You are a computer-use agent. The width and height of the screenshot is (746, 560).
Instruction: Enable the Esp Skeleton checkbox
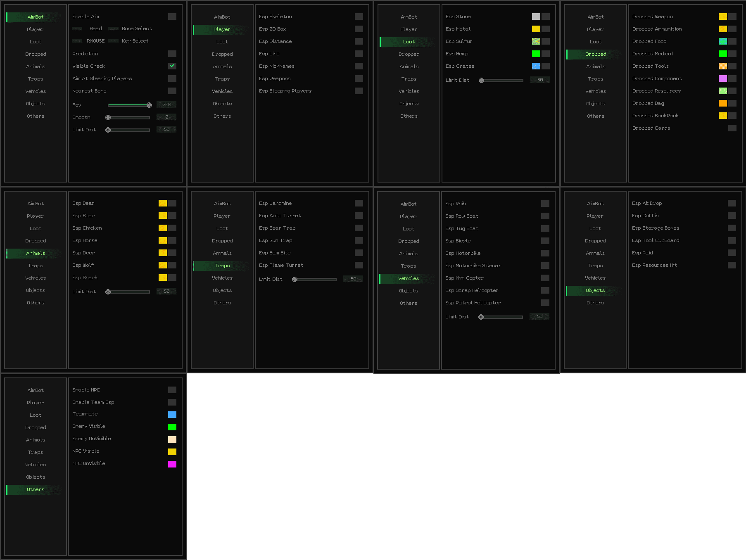[359, 17]
